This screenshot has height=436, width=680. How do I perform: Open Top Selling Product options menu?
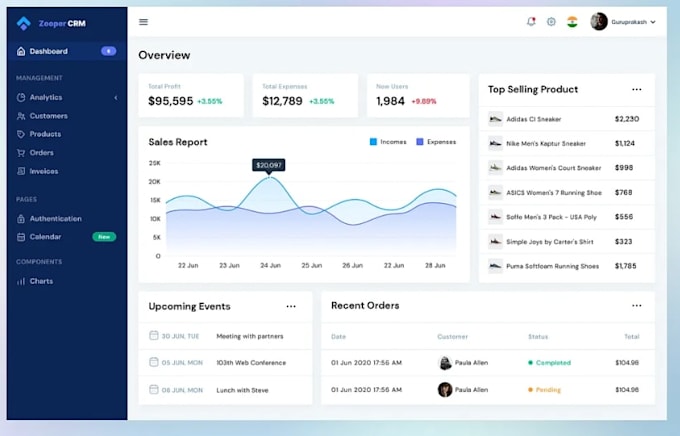[x=637, y=89]
